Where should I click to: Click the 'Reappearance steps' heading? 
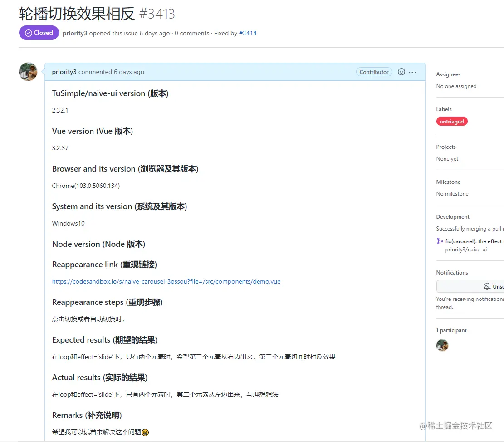108,302
